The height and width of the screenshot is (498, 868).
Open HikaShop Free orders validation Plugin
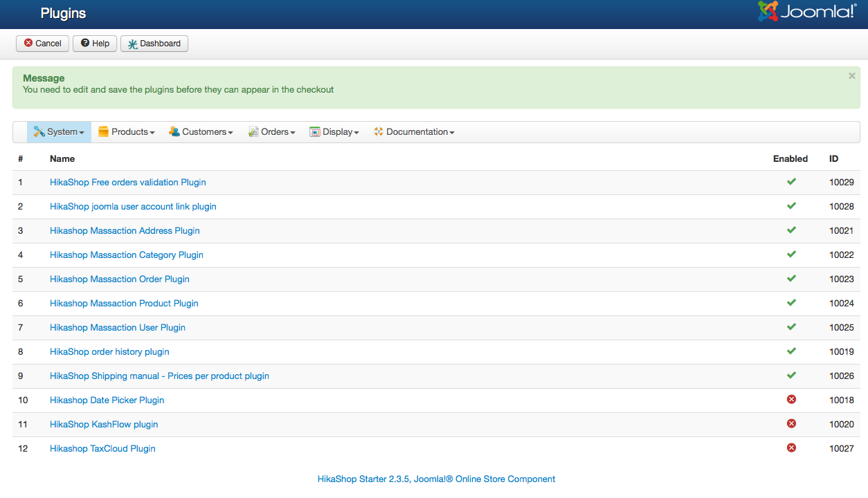point(128,183)
